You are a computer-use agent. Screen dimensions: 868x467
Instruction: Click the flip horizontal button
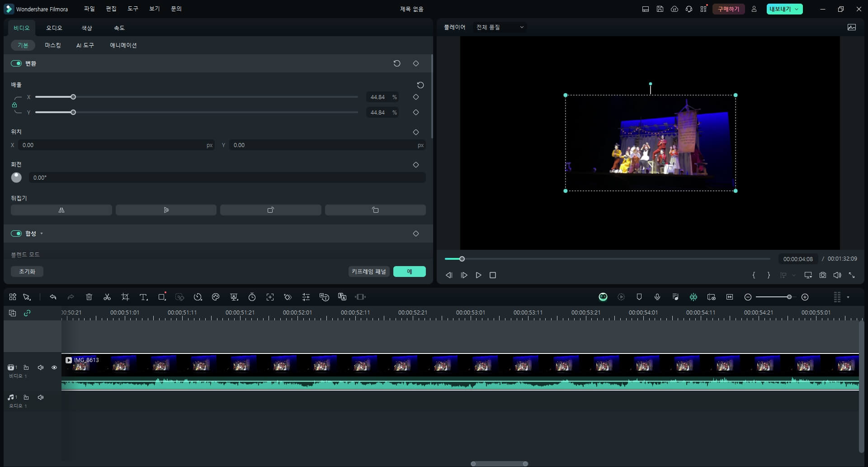point(61,210)
